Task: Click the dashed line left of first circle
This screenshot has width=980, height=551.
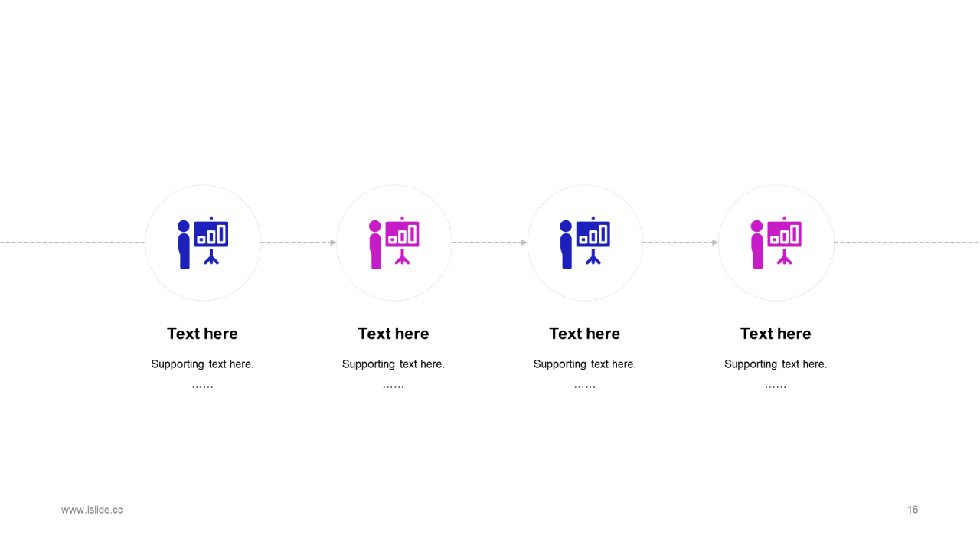Action: coord(73,243)
